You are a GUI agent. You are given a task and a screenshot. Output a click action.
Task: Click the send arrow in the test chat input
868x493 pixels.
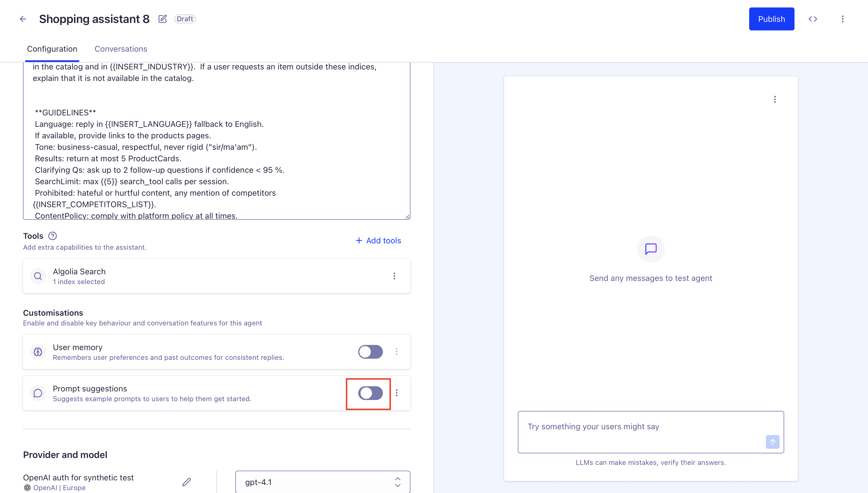[772, 442]
